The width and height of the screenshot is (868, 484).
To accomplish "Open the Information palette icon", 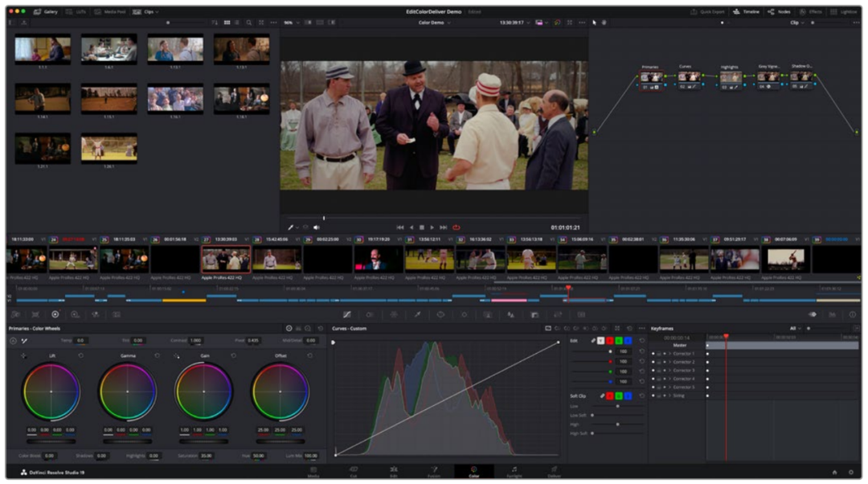I will click(x=853, y=314).
